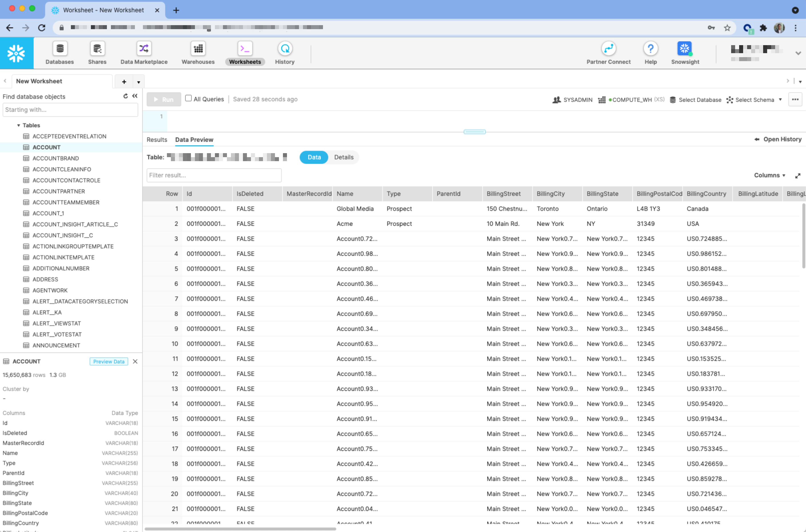This screenshot has height=532, width=806.
Task: Enable the All Queries checkbox
Action: point(188,99)
